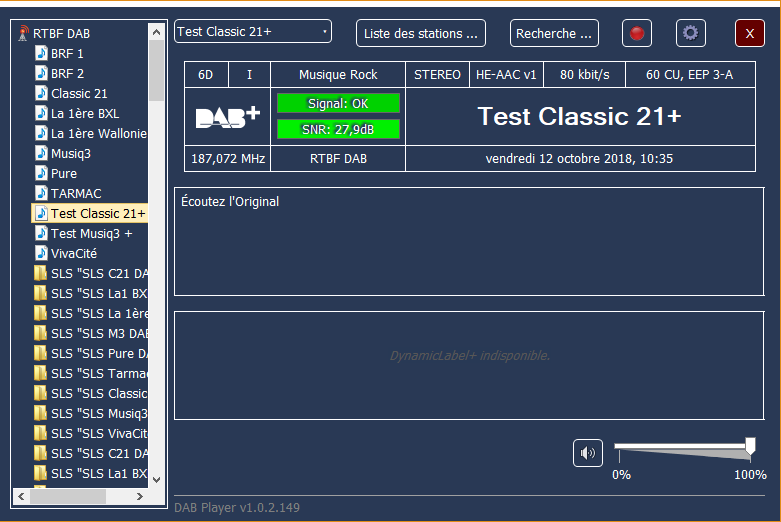Image resolution: width=781 pixels, height=522 pixels.
Task: Click the DAB+ logo in the info panel
Action: (228, 117)
